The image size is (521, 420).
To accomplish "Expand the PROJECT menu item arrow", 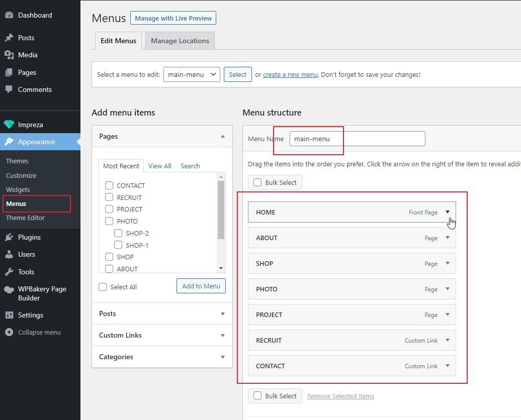I will pyautogui.click(x=448, y=314).
